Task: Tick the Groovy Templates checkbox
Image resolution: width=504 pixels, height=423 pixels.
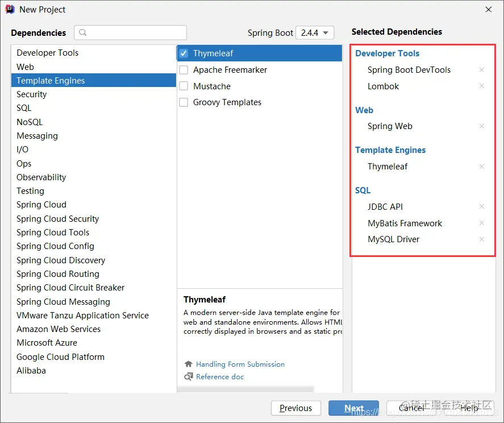Action: 184,102
